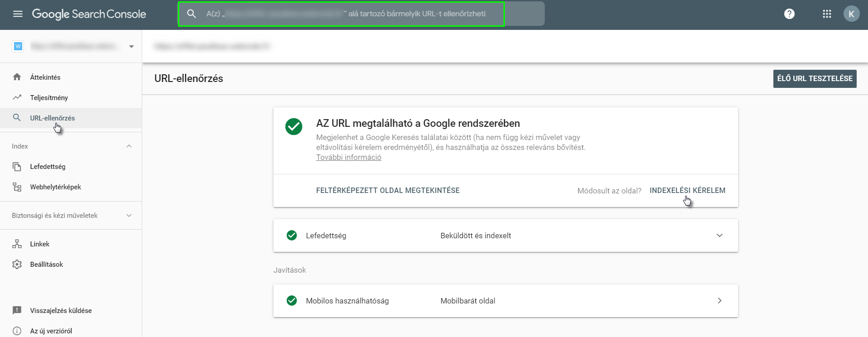Click FELTÉRKÉPEZETT OLDAL MEGTEKINTÉSE

388,190
